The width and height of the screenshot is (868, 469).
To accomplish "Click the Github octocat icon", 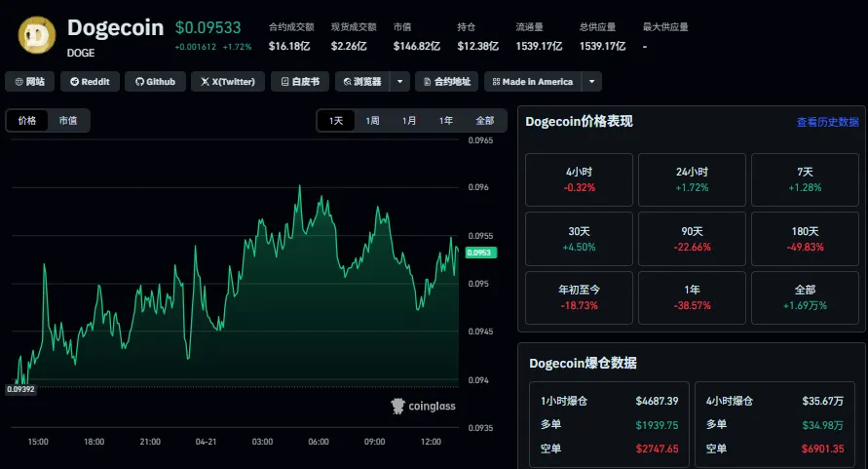I will point(139,82).
